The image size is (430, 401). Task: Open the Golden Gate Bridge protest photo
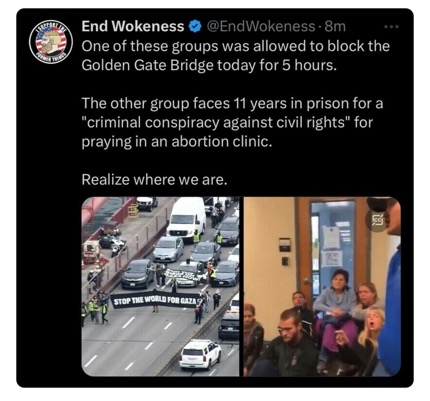pyautogui.click(x=160, y=287)
